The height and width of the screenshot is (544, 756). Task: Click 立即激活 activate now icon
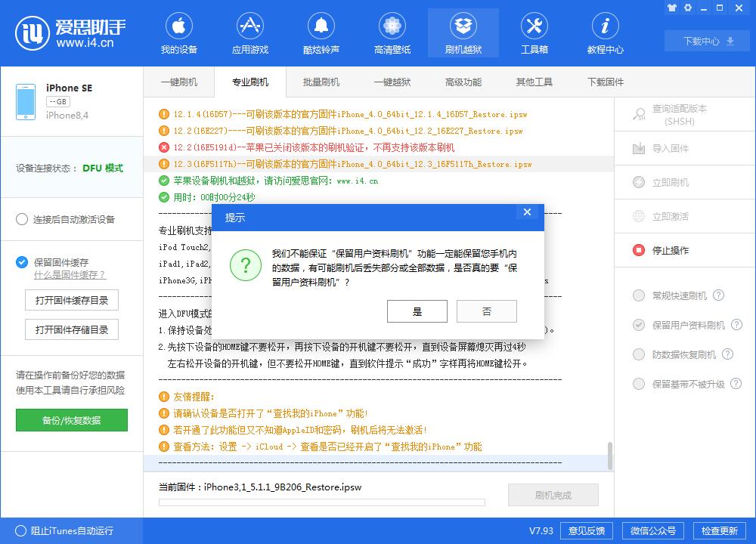click(639, 216)
